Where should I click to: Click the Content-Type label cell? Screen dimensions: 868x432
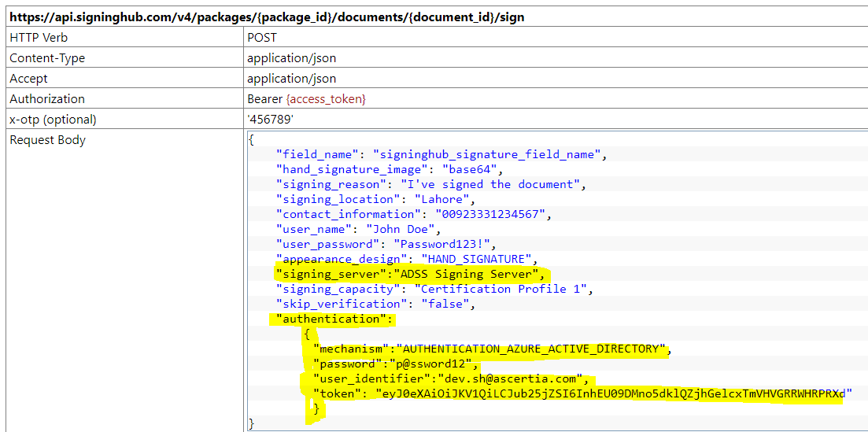point(47,58)
